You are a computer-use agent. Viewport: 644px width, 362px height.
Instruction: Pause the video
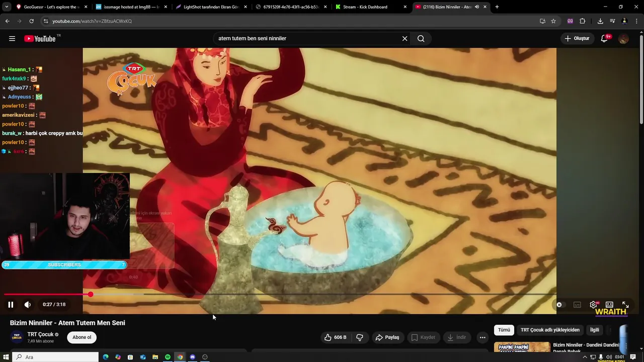(x=11, y=304)
